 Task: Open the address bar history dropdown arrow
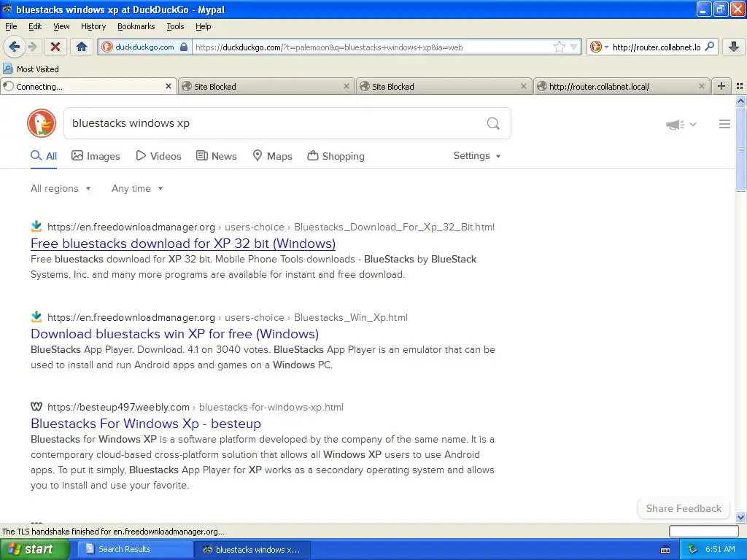pyautogui.click(x=573, y=47)
